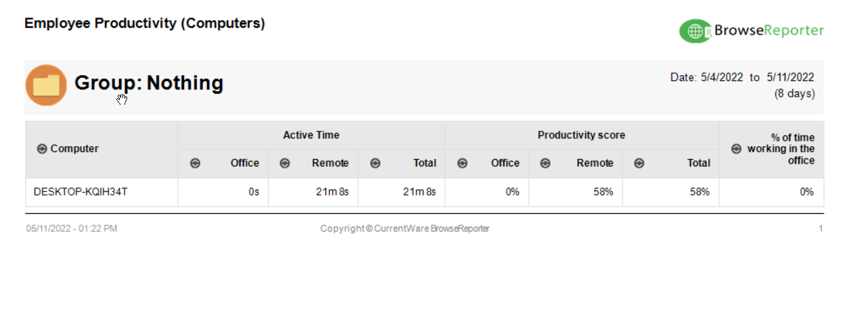Click sort icon for Productivity score Total
The width and height of the screenshot is (868, 318).
coord(639,163)
